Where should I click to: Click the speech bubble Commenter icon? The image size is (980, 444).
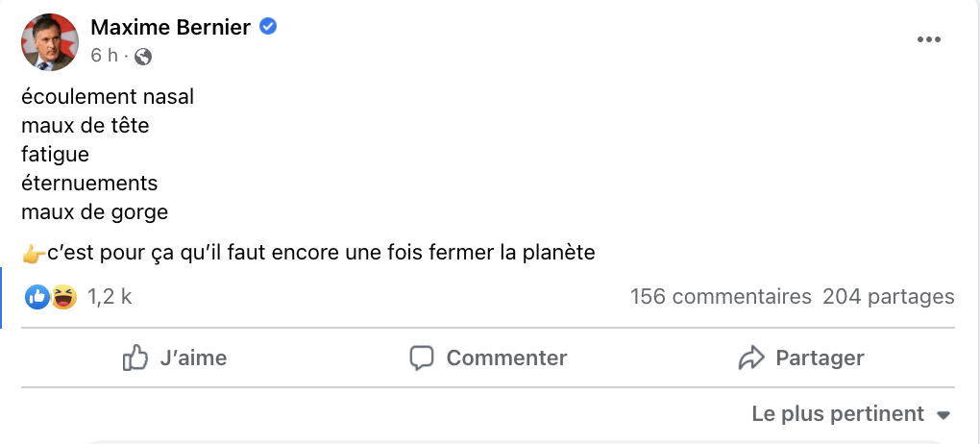tap(422, 358)
